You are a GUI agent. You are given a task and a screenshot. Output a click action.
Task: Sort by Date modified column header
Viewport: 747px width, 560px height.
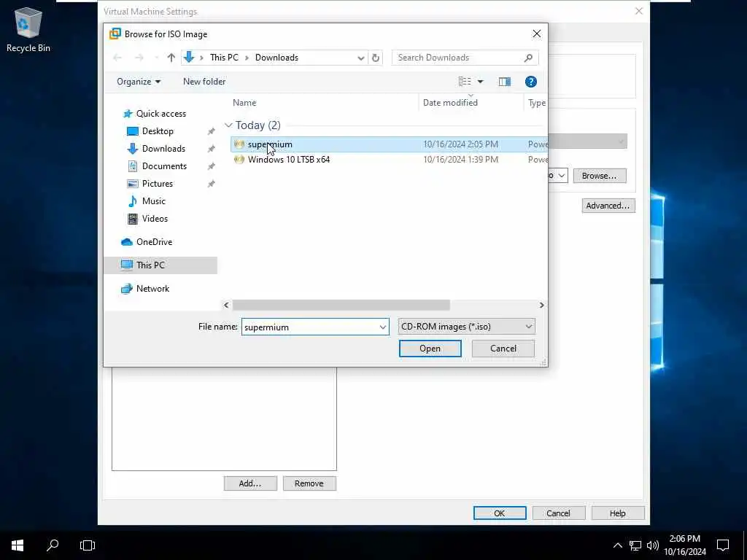(x=450, y=103)
